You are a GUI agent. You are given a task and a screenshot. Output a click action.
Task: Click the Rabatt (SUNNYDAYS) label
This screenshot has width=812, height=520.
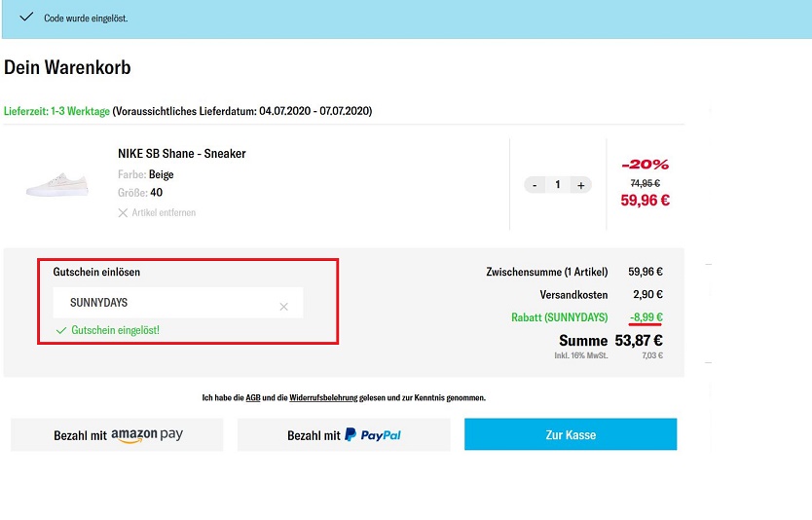pos(559,317)
